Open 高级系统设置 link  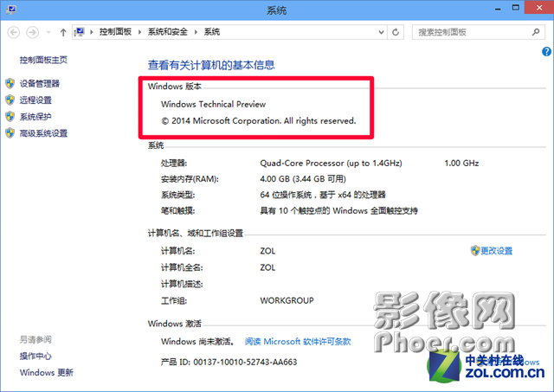coord(43,133)
